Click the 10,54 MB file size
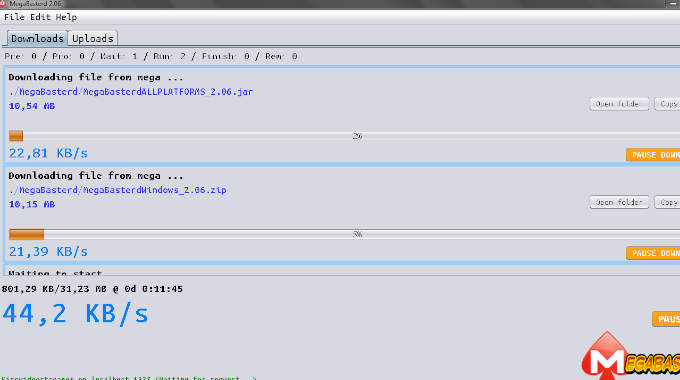Image resolution: width=680 pixels, height=380 pixels. pos(32,106)
